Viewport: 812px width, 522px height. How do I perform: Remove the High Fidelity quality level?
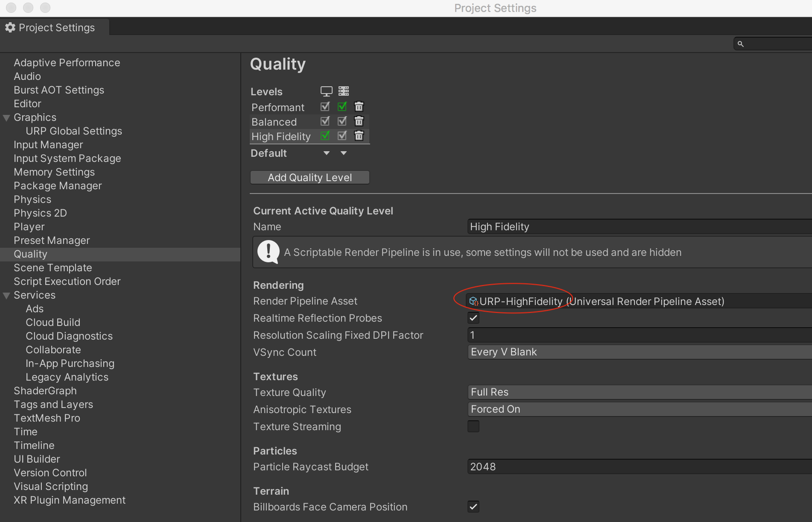point(359,136)
